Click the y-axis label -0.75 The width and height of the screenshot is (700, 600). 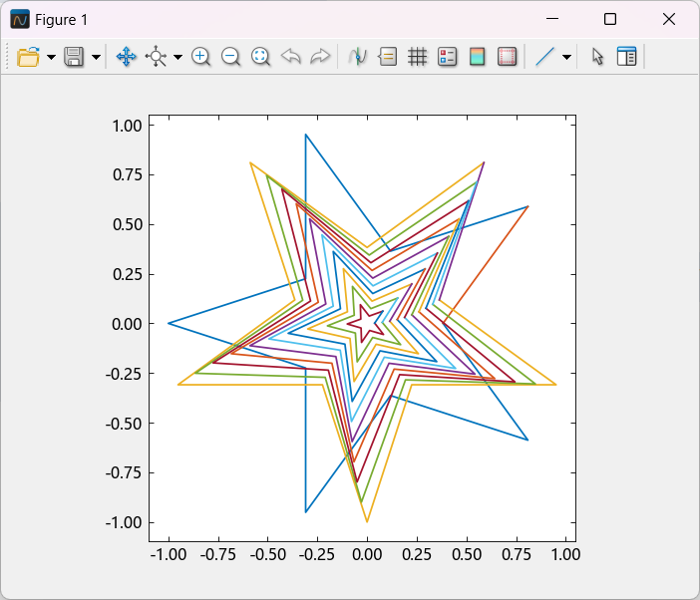coord(124,472)
